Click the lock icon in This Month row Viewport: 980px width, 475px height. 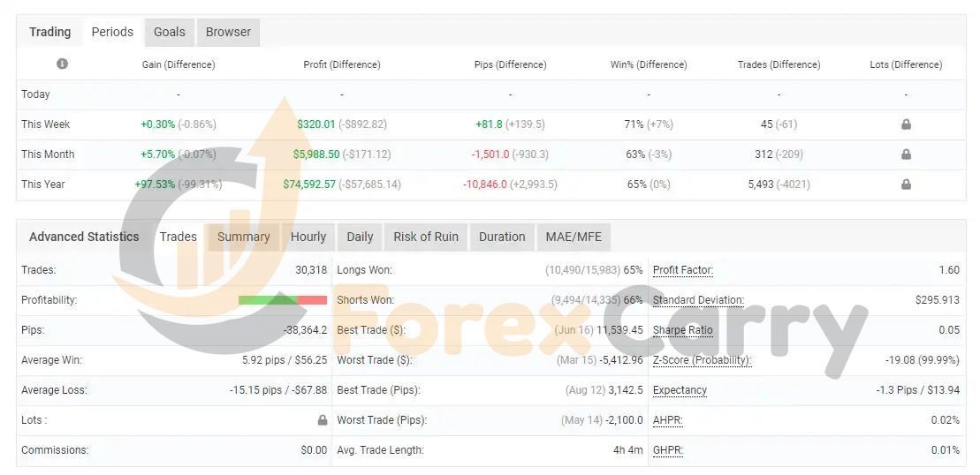(906, 155)
